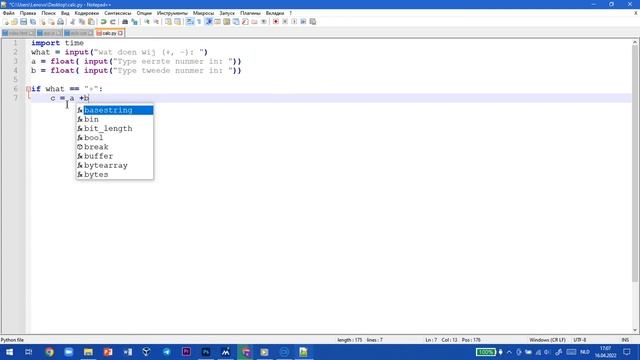Open Photoshop from taskbar
Viewport: 640px width, 360px height.
coord(206,352)
